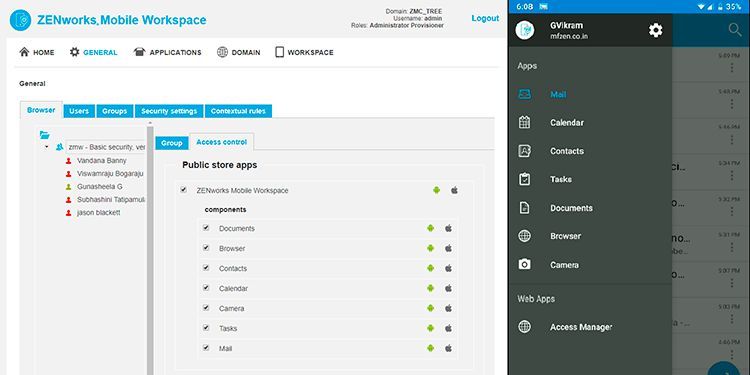
Task: Select user Subhashini Tatipamula
Action: click(x=111, y=199)
